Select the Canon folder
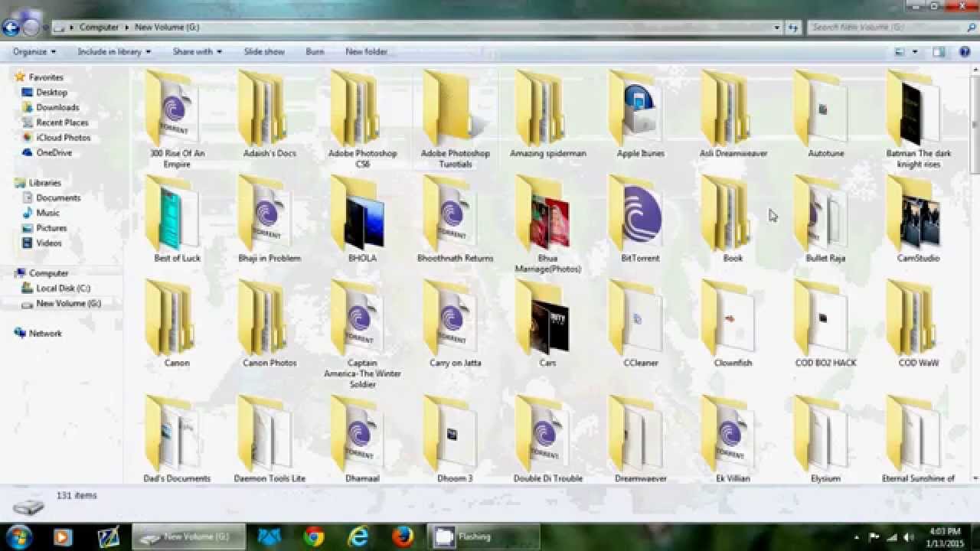This screenshot has height=551, width=980. 177,324
